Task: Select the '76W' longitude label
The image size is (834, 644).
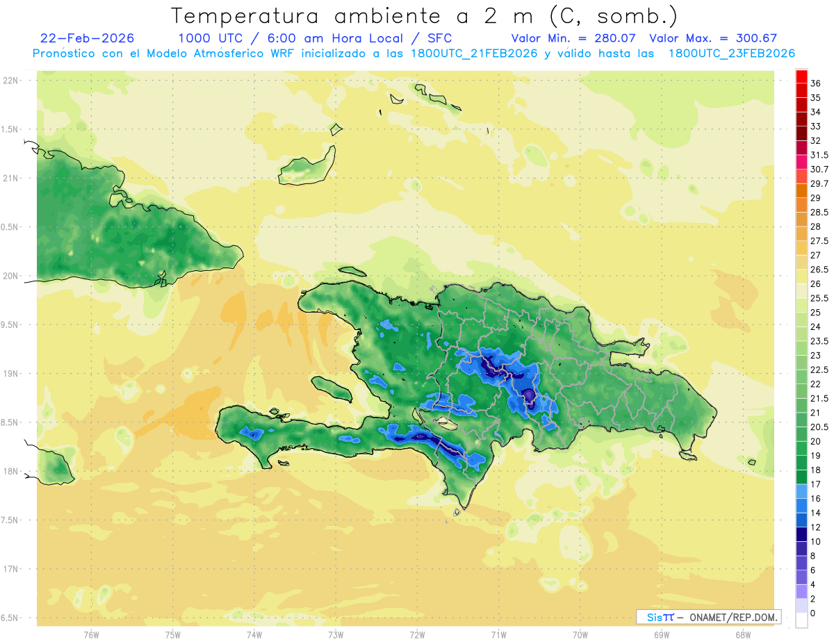Action: click(91, 635)
